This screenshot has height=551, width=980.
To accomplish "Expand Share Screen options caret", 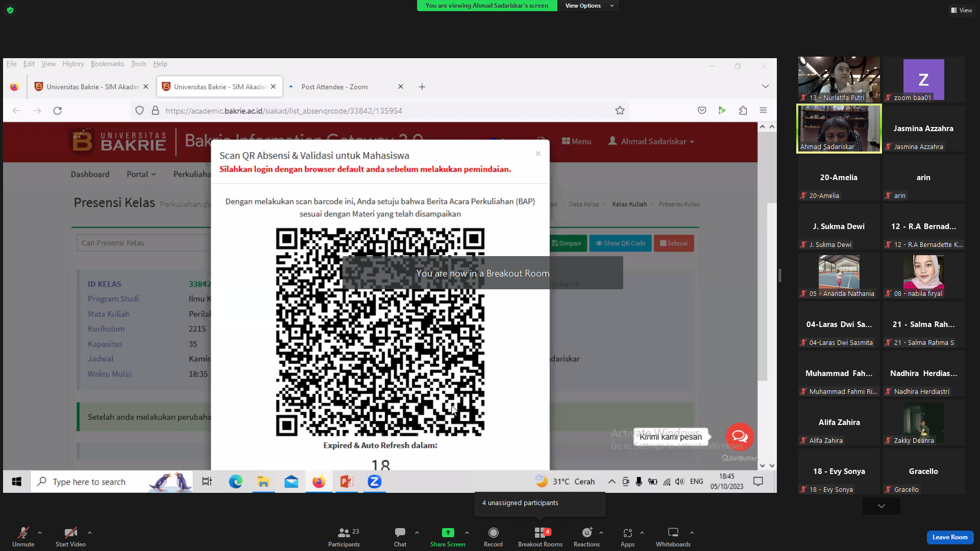I will (x=467, y=533).
